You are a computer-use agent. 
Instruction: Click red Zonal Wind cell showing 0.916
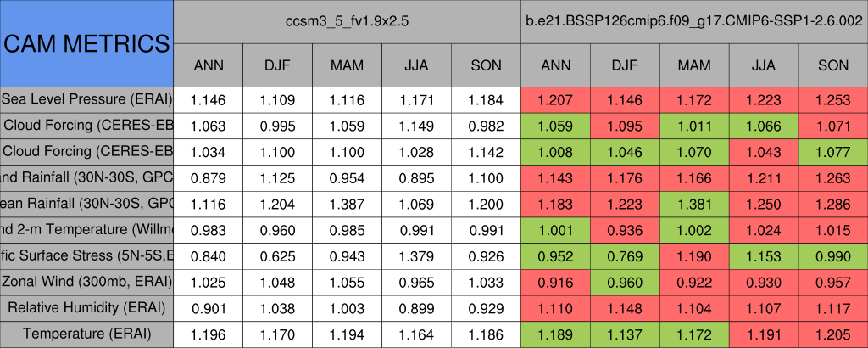tap(556, 281)
